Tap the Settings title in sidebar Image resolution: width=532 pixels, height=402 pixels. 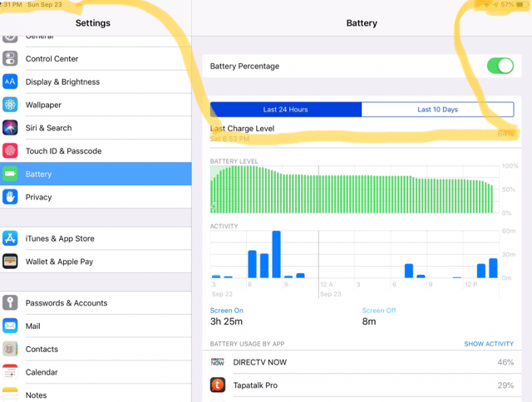click(93, 23)
